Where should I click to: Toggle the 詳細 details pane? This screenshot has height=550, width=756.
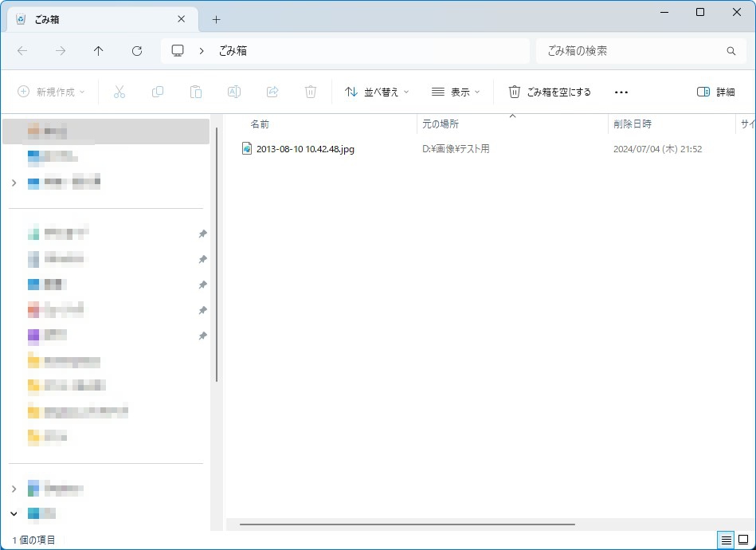coord(715,92)
